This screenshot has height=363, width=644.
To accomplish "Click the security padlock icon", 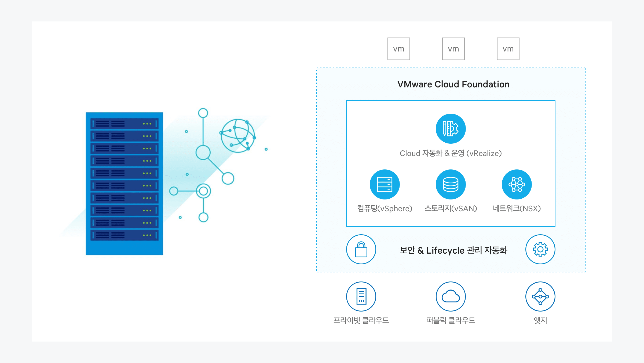I will (361, 249).
